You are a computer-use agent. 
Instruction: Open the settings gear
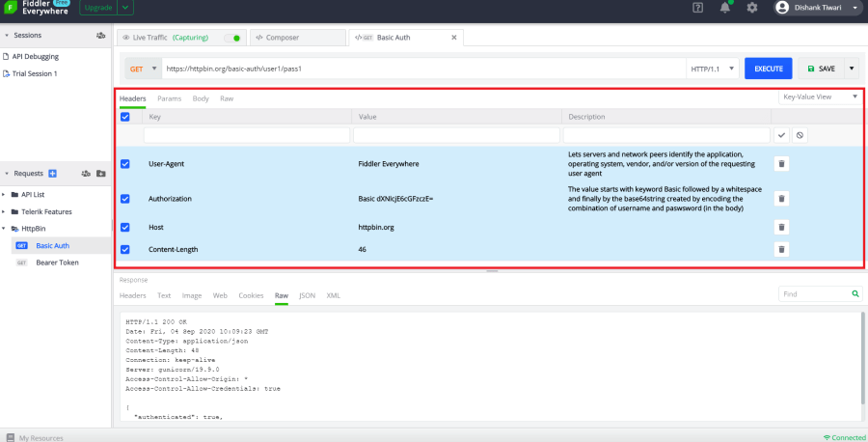[751, 8]
